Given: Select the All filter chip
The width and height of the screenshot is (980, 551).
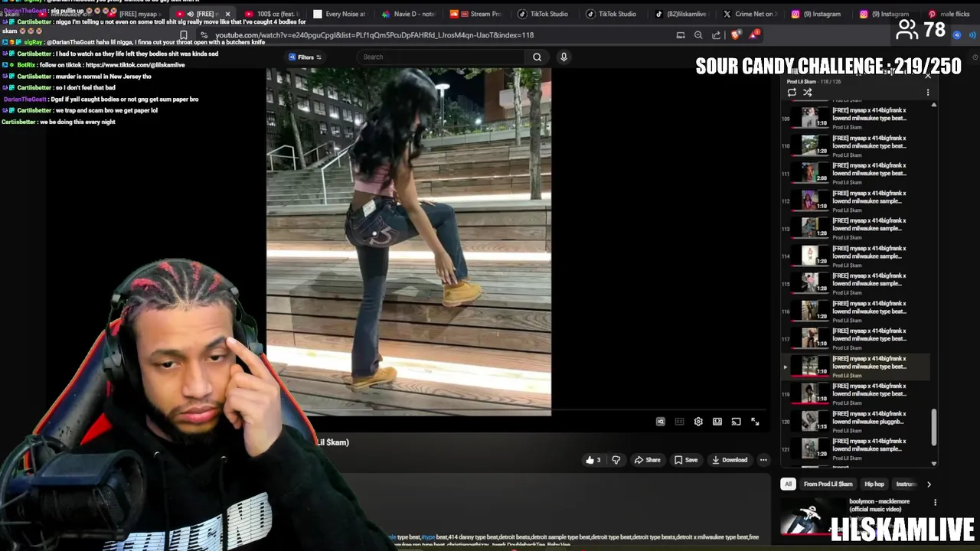Looking at the screenshot, I should 788,484.
